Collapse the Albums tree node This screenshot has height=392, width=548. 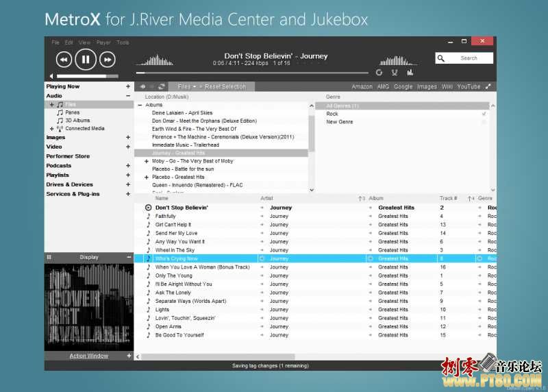140,105
